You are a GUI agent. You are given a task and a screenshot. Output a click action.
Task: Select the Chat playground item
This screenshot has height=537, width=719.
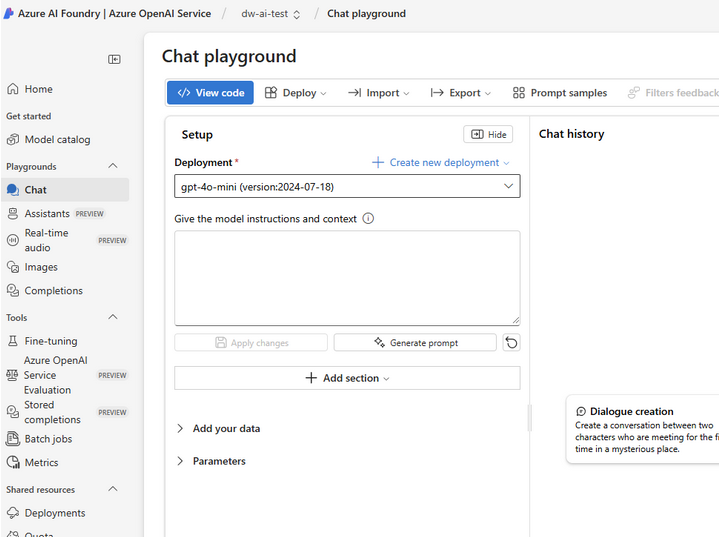point(66,190)
